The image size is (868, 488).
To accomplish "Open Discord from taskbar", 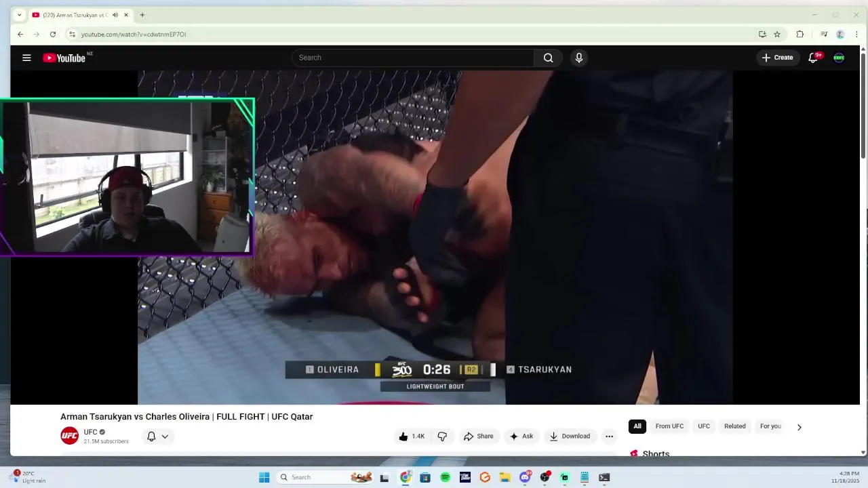I will [525, 477].
